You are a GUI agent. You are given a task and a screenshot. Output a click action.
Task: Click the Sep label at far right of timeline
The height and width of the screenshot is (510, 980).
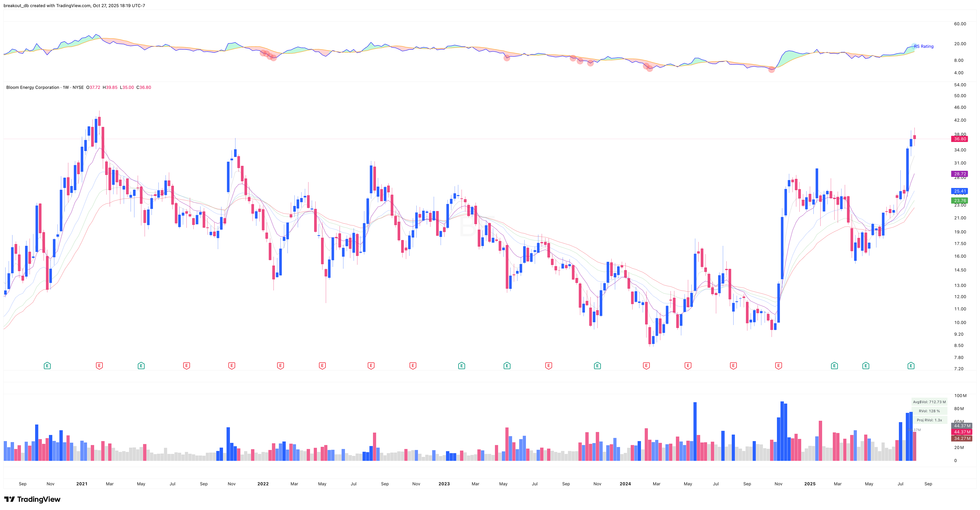928,484
